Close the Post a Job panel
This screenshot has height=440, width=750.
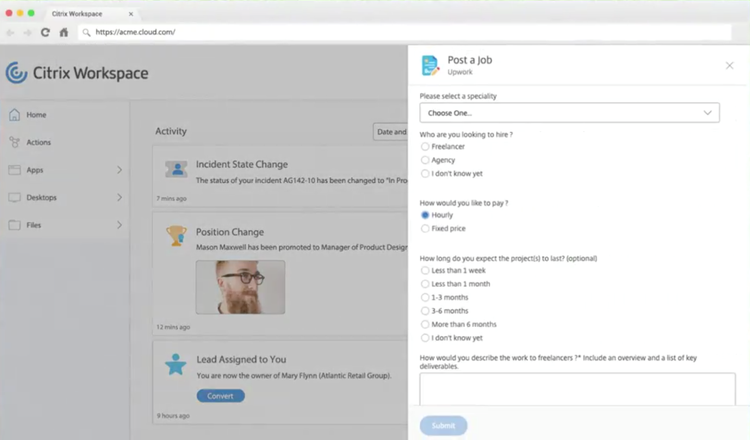pyautogui.click(x=729, y=66)
